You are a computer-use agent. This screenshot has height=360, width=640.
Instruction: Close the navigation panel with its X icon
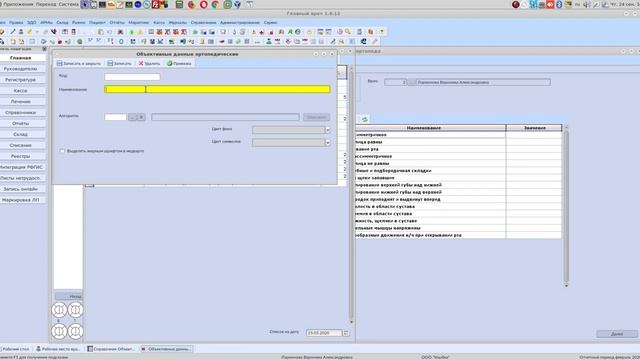(x=44, y=49)
